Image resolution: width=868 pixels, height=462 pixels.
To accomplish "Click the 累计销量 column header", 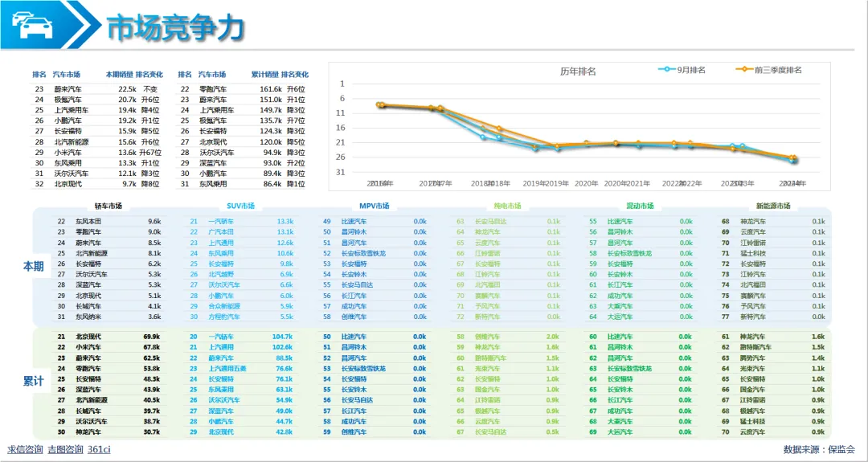I will (265, 74).
